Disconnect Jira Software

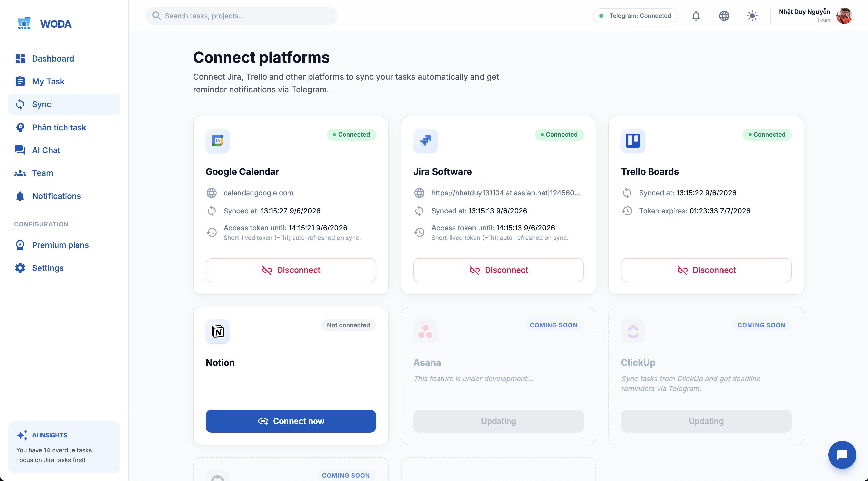point(498,270)
